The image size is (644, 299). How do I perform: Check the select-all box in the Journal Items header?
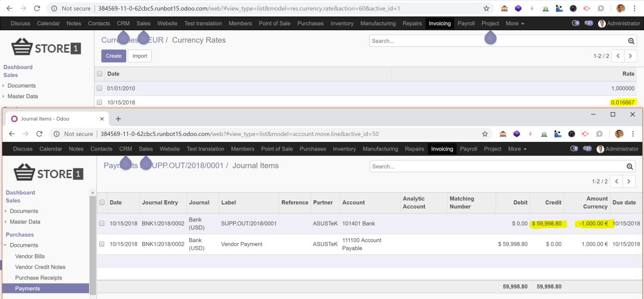(x=102, y=202)
